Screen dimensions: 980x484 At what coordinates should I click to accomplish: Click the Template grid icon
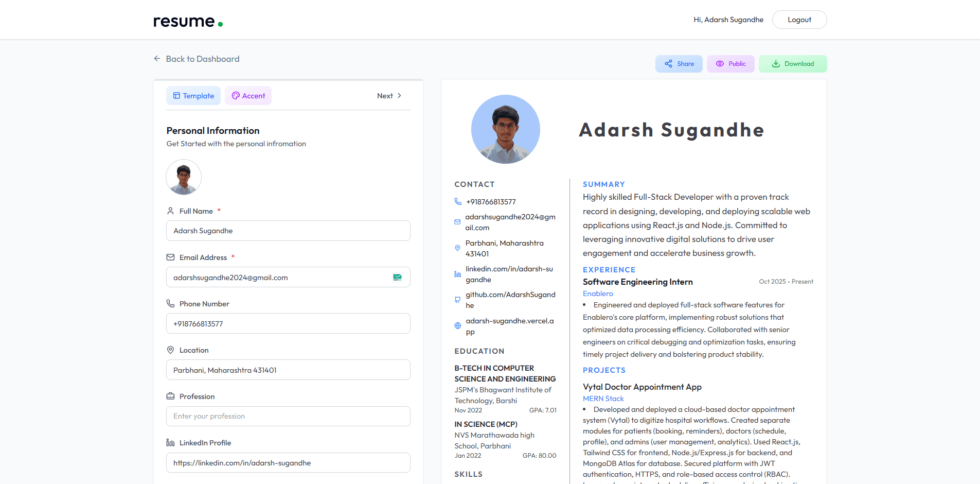pos(176,95)
